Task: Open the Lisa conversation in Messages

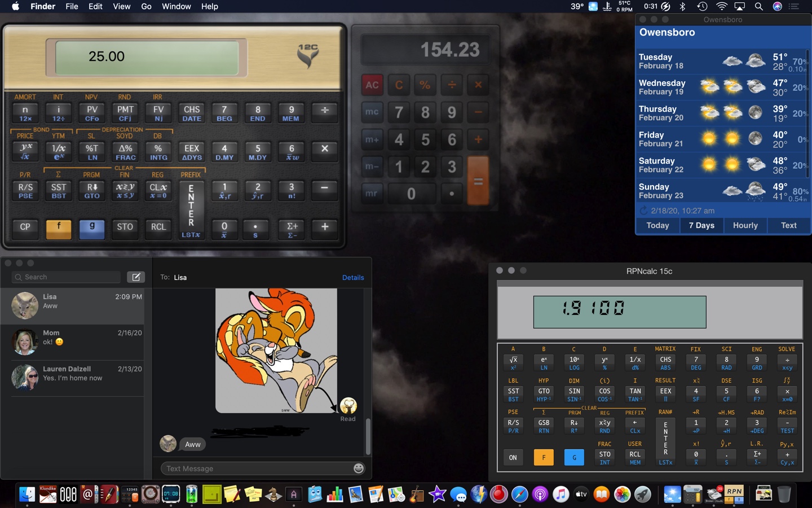Action: (72, 305)
